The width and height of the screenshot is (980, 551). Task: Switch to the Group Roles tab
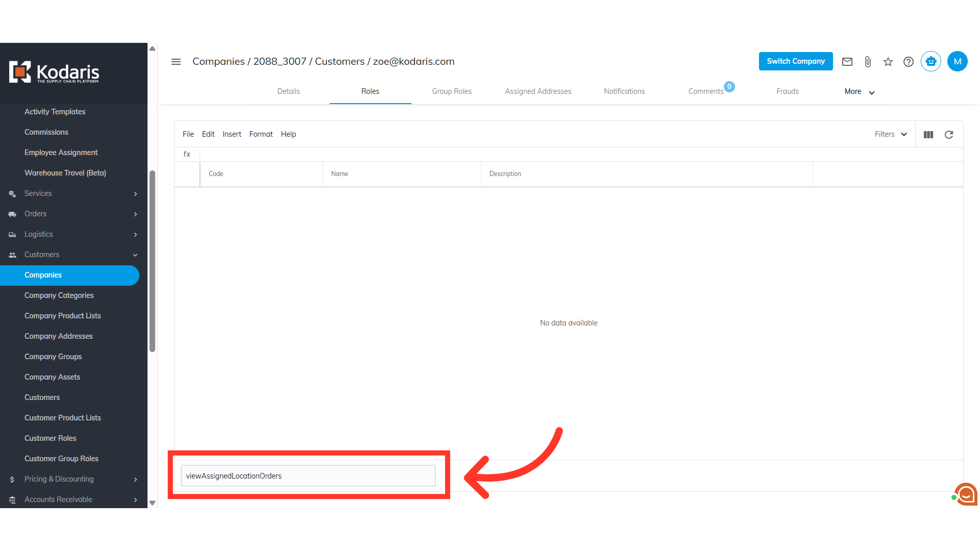click(452, 91)
